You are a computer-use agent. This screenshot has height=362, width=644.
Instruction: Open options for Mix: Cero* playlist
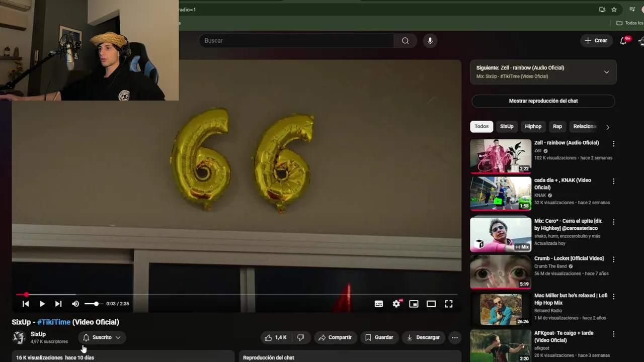613,222
